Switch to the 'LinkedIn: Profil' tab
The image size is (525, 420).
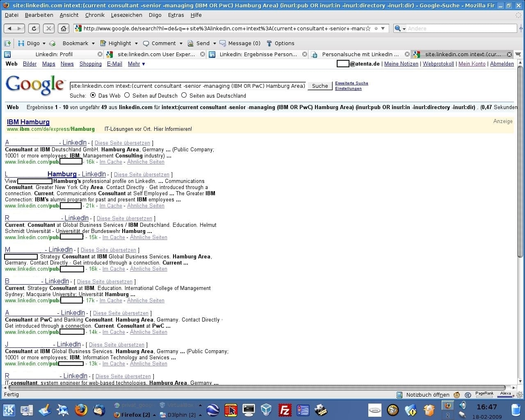pos(53,54)
